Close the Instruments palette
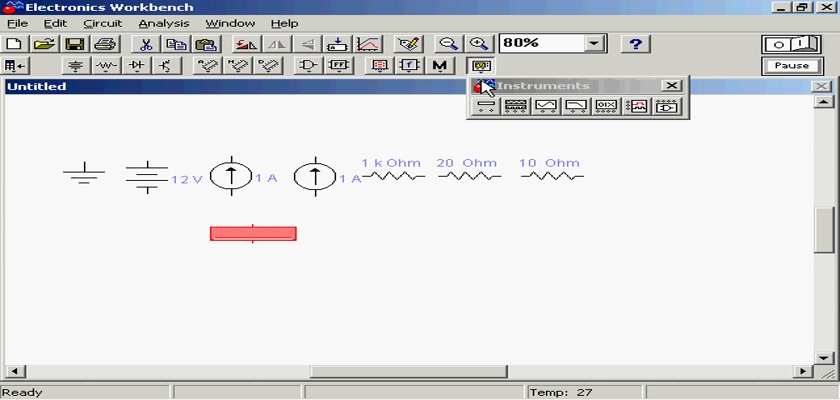 point(671,86)
